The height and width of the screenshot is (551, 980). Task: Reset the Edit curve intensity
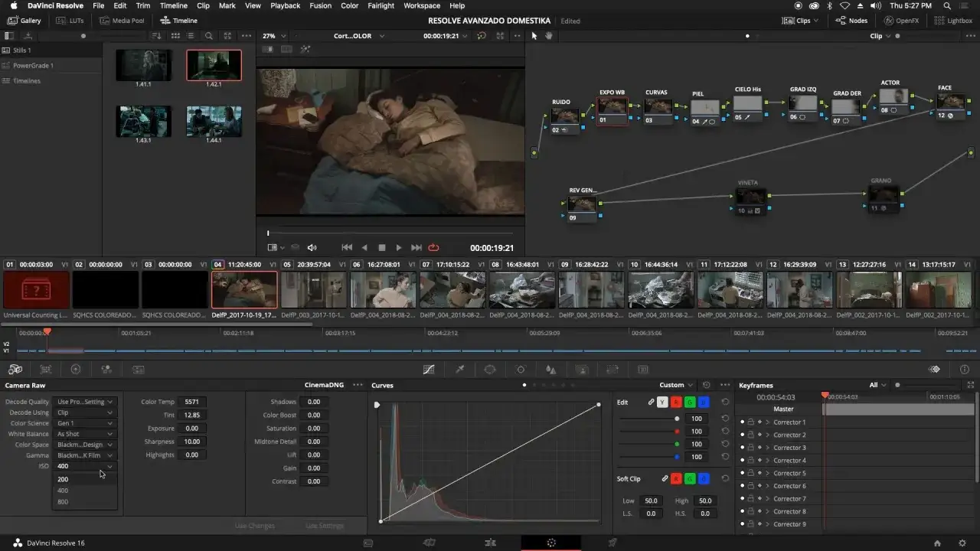pyautogui.click(x=725, y=402)
